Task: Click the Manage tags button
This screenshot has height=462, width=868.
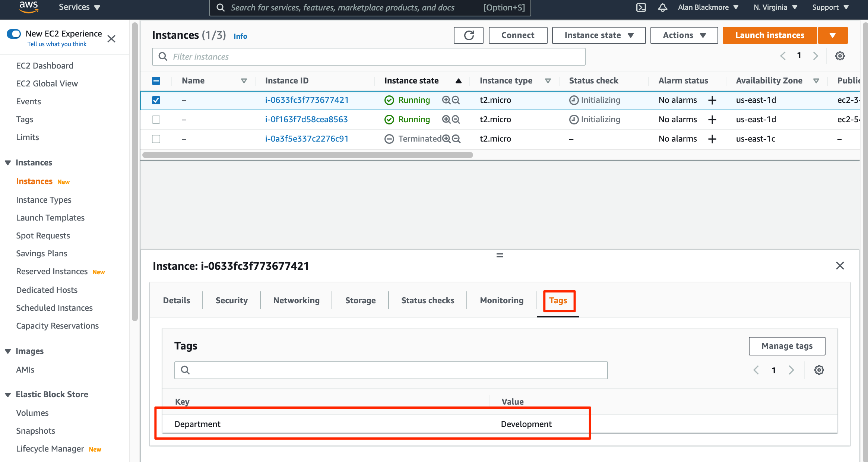Action: tap(787, 346)
